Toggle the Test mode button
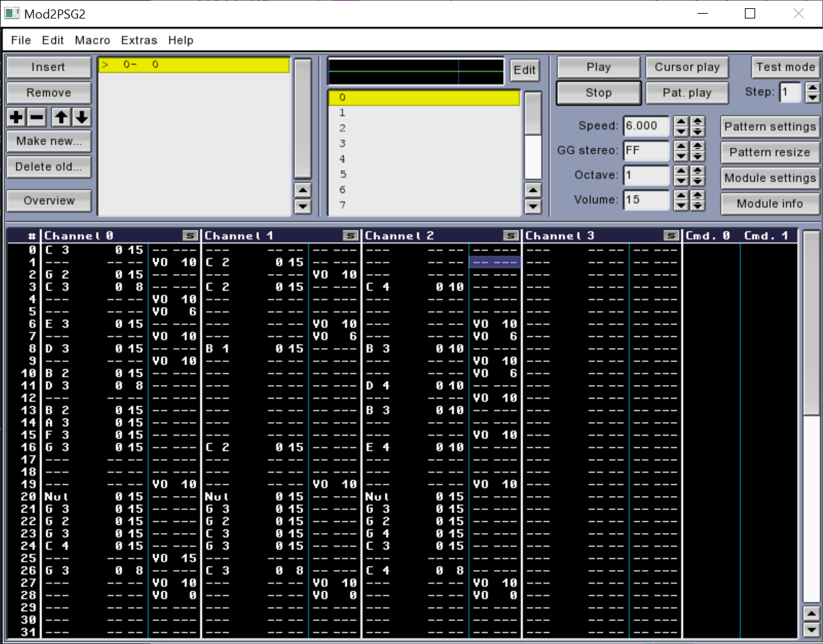 [x=785, y=67]
